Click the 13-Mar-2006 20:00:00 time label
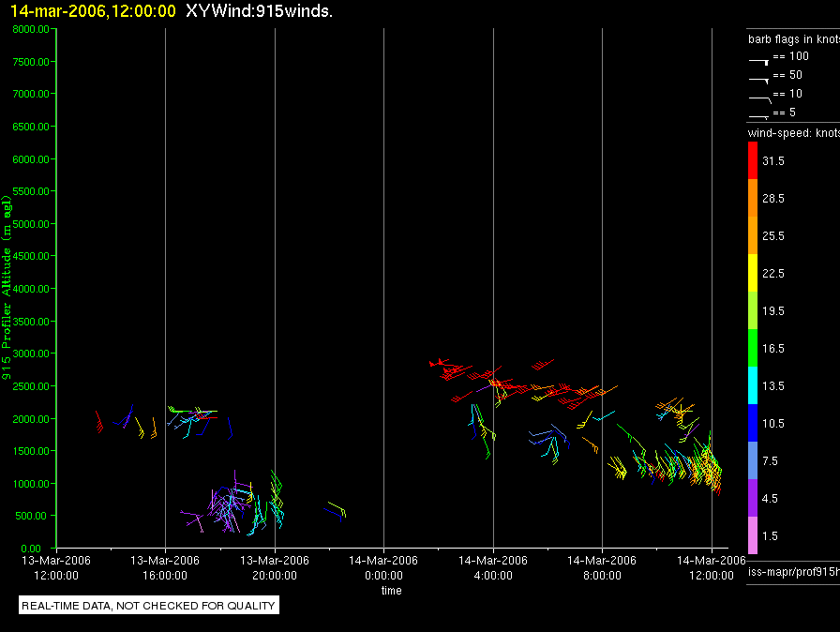This screenshot has width=840, height=632. [x=275, y=567]
